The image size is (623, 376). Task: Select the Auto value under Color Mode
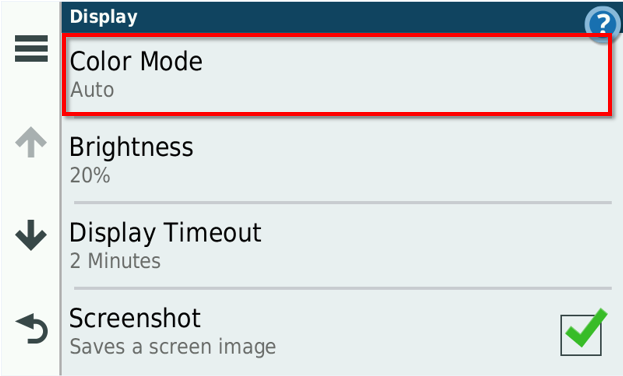tap(92, 90)
